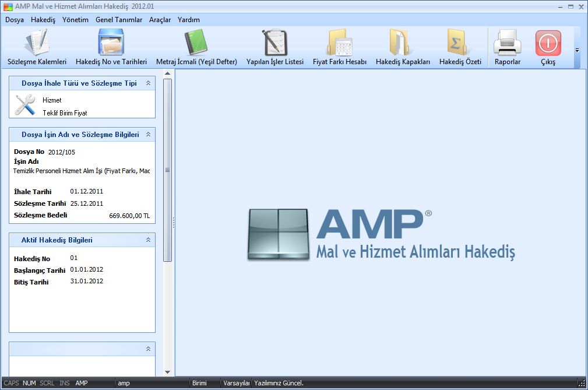Screen dimensions: 588x390
Task: Click the amp user status bar entry
Action: point(124,383)
